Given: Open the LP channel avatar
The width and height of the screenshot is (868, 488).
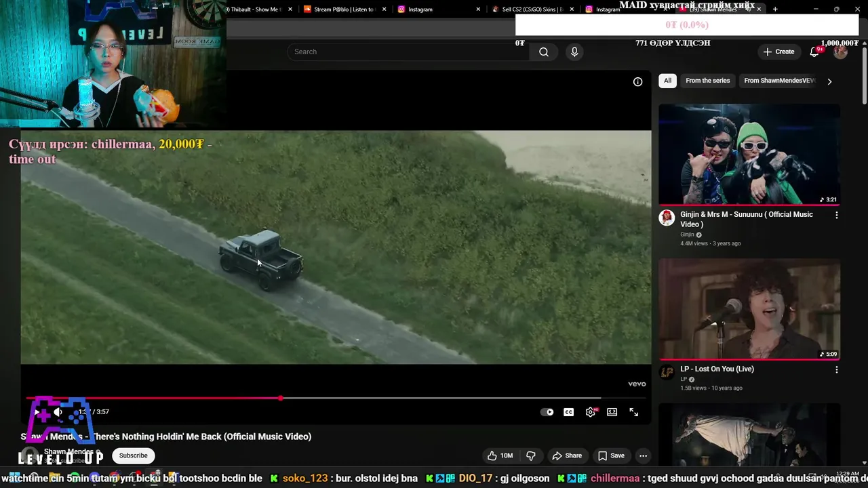Looking at the screenshot, I should tap(667, 372).
